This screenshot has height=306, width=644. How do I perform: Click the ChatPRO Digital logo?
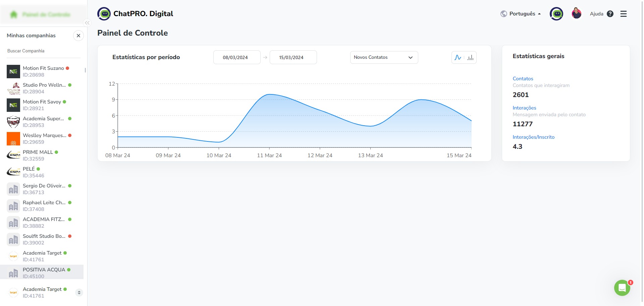[x=135, y=14]
